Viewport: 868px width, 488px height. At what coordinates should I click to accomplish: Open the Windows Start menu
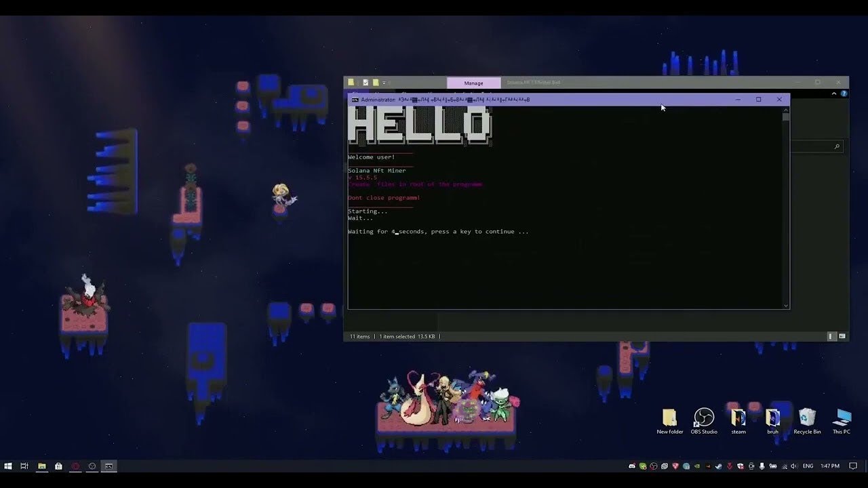click(x=8, y=466)
